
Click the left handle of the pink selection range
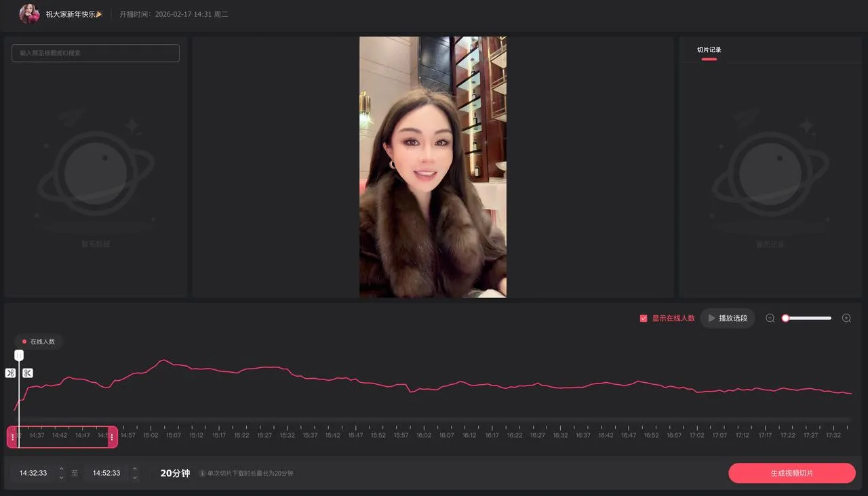12,437
